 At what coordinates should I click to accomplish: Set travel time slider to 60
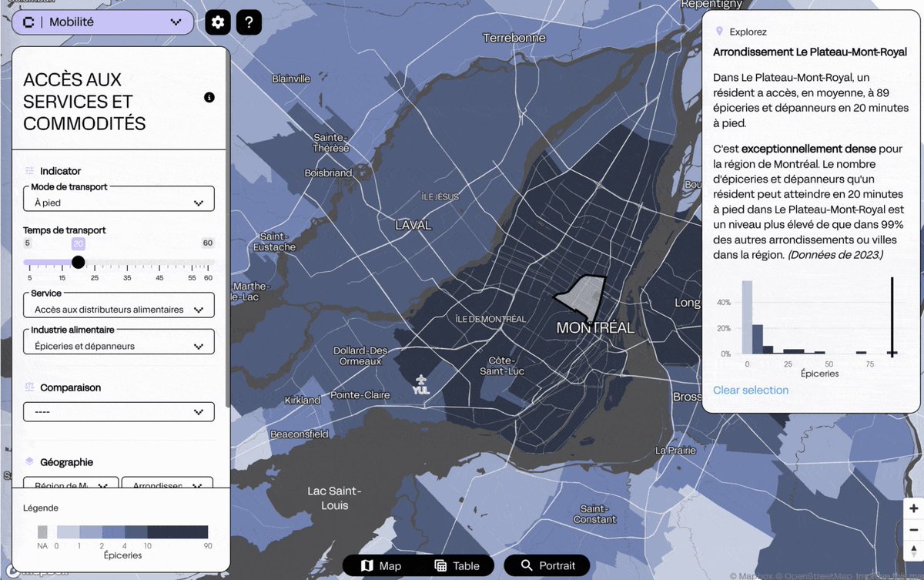point(208,262)
